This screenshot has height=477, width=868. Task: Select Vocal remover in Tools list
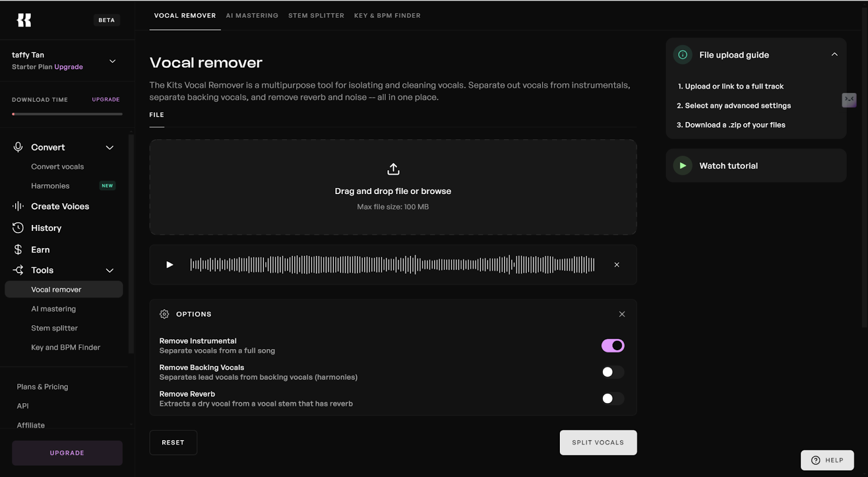[64, 289]
